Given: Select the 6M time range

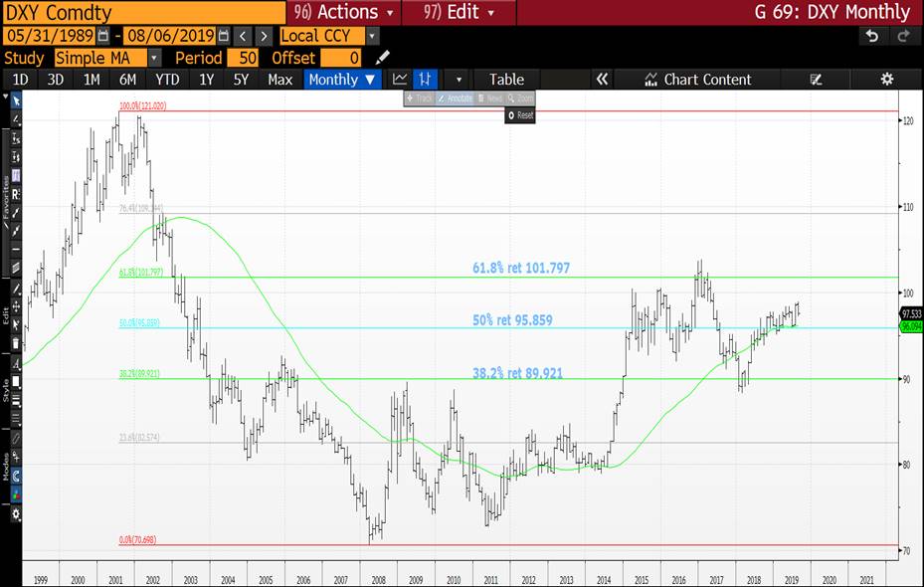Looking at the screenshot, I should click(127, 79).
